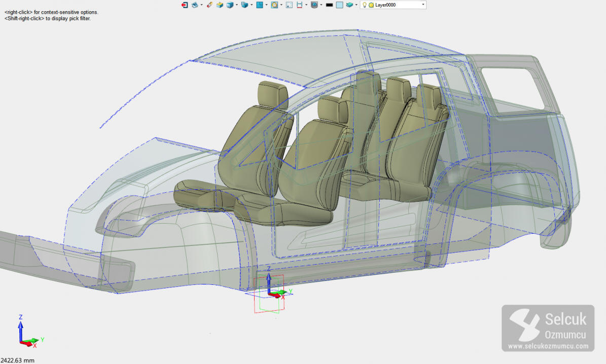Click the black color swatch in the toolbar
Viewport: 606px width, 364px height.
coord(329,5)
